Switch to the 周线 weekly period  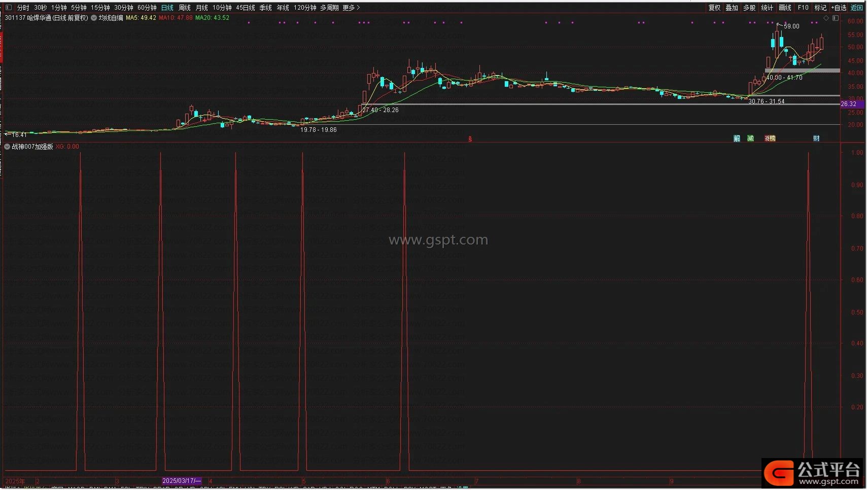185,8
